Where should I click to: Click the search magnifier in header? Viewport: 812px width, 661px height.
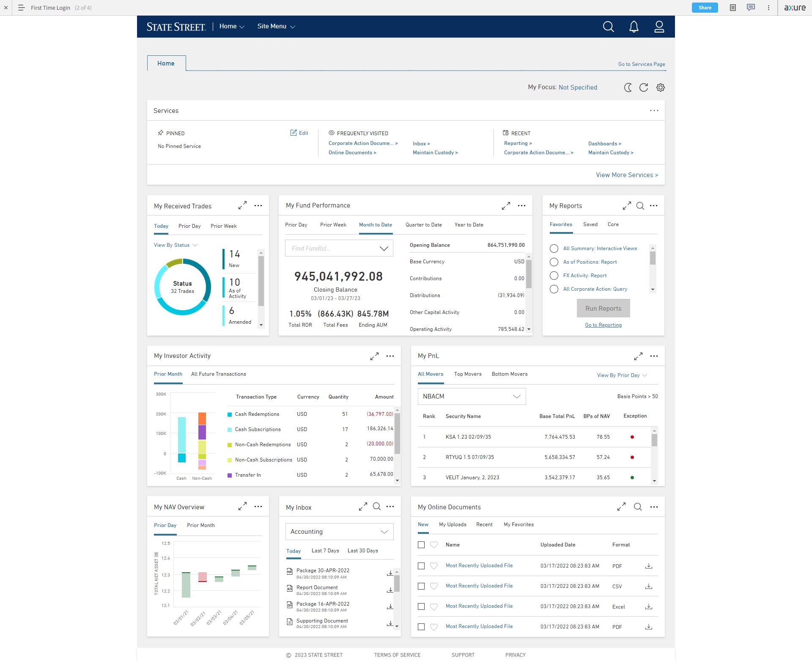[608, 27]
